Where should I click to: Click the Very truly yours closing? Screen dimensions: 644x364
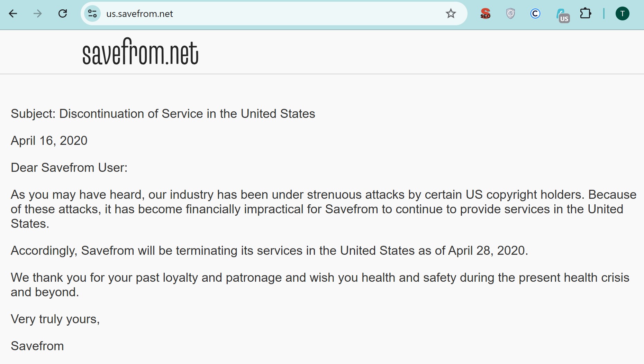pos(55,319)
